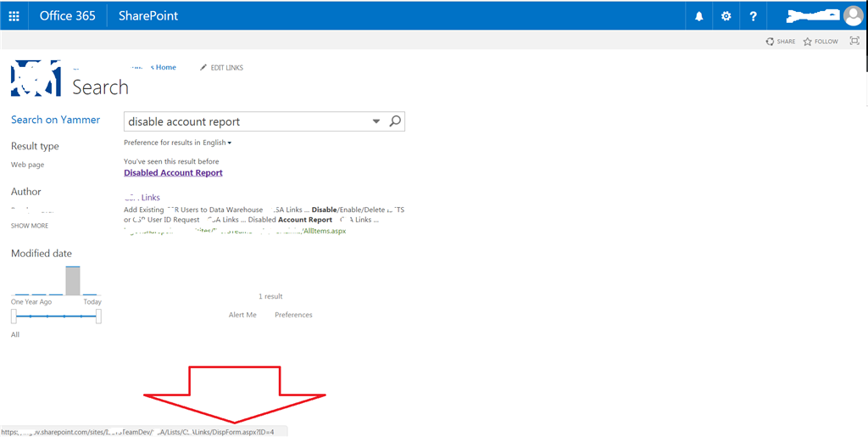
Task: Click the site logo image
Action: (36, 78)
